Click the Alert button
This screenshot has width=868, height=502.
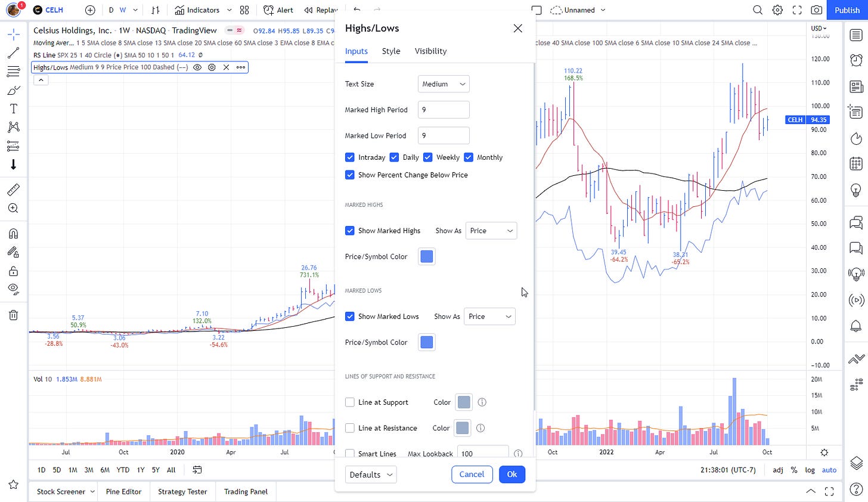point(278,10)
